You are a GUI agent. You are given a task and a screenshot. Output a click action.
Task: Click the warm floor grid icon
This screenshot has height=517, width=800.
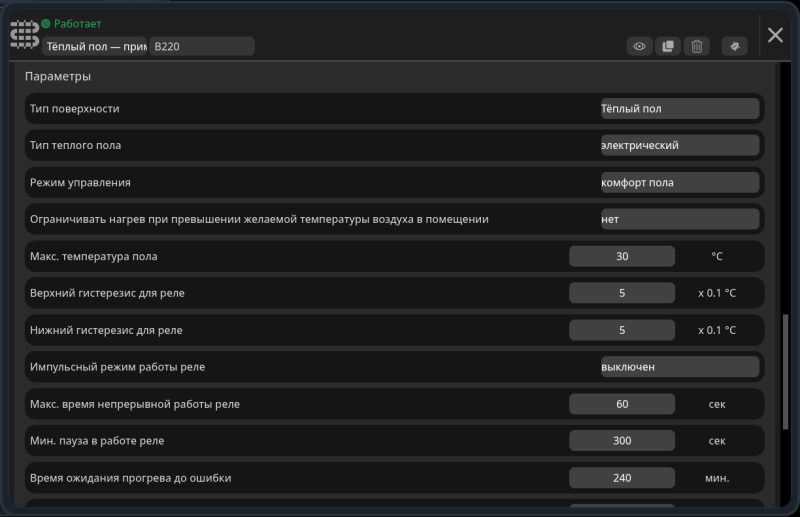[24, 34]
